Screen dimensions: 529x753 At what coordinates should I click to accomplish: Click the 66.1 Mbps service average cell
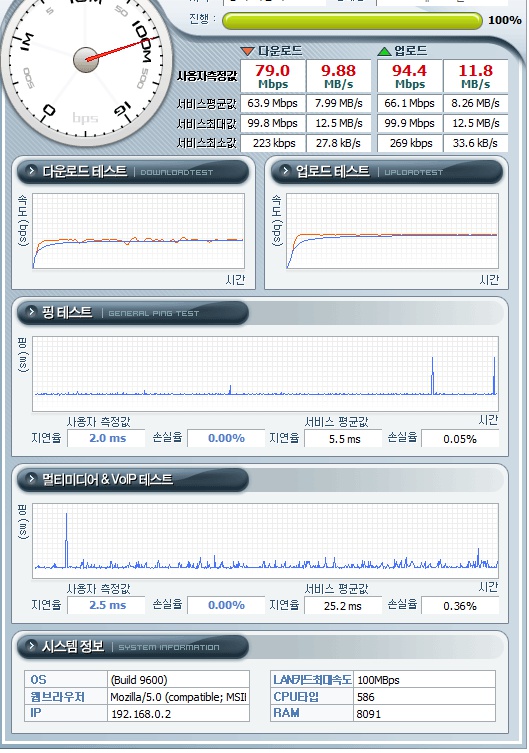409,103
